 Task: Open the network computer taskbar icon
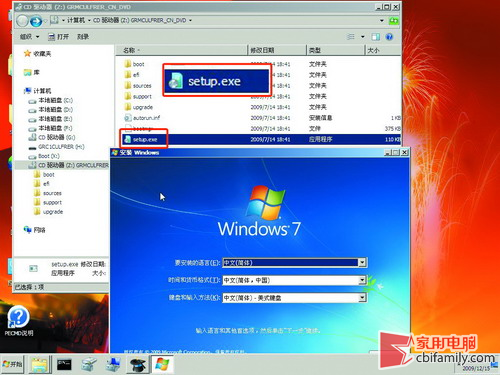point(113,364)
